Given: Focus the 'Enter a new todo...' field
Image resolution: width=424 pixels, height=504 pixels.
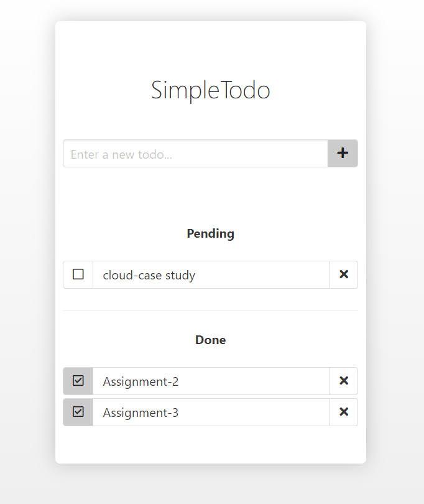Looking at the screenshot, I should coord(195,153).
